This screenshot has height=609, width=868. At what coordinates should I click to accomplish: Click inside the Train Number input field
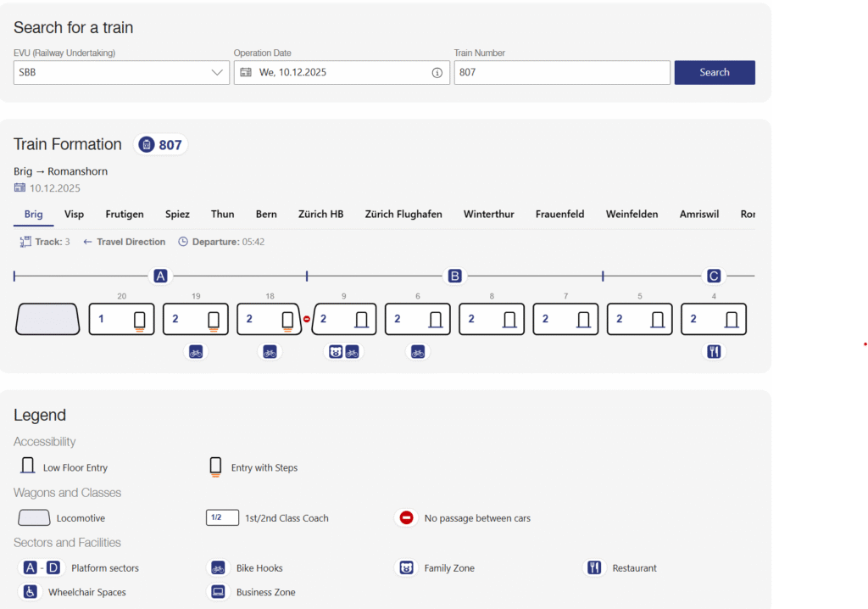(561, 73)
